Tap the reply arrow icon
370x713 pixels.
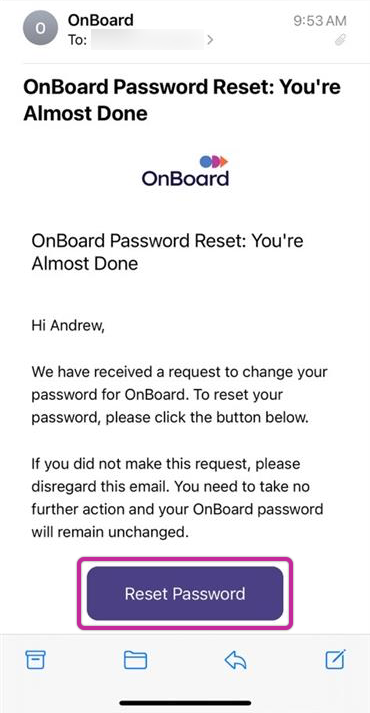pos(235,660)
